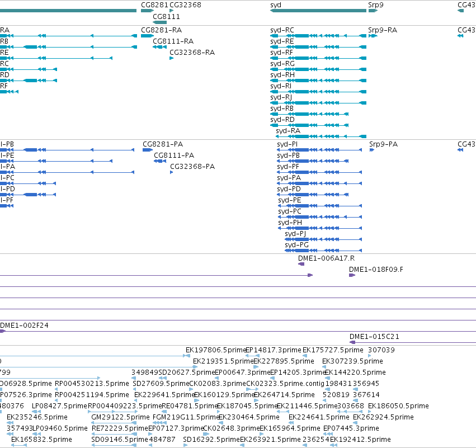476x448 pixels.
Task: Select transcript syd-RA
Action: [x=288, y=131]
